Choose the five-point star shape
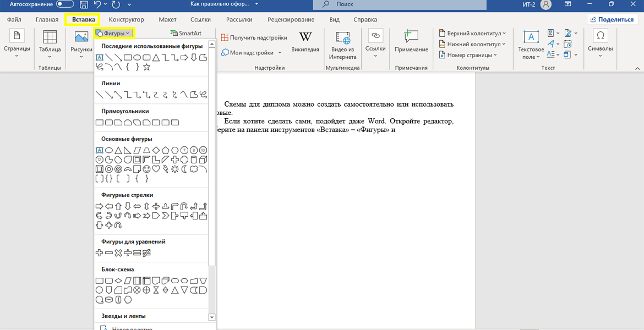644x330 pixels. [x=146, y=67]
